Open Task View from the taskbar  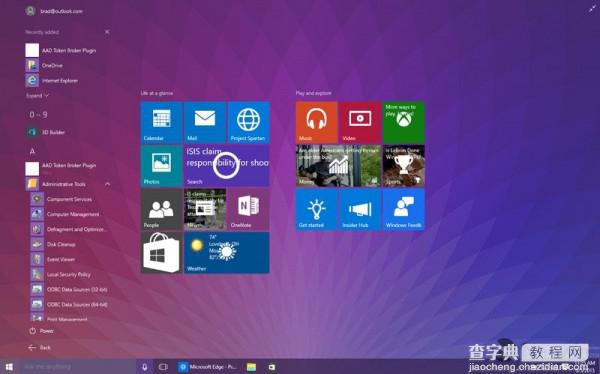(163, 367)
